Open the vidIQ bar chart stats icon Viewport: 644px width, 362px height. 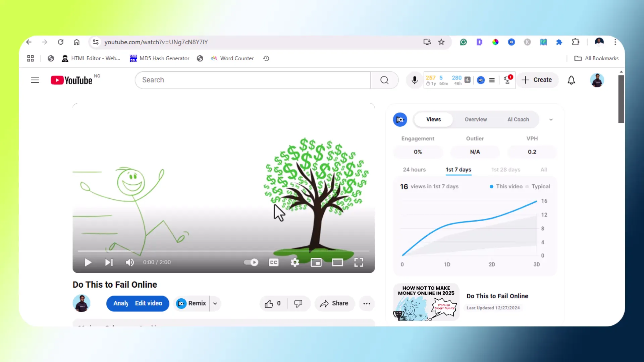click(x=467, y=80)
